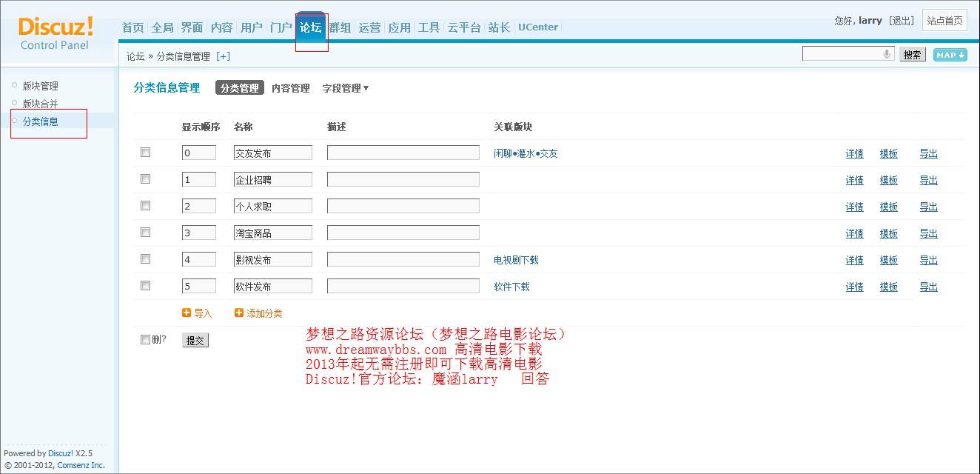Image resolution: width=980 pixels, height=474 pixels.
Task: Open the 电视剧下载 linked forum
Action: click(x=516, y=261)
